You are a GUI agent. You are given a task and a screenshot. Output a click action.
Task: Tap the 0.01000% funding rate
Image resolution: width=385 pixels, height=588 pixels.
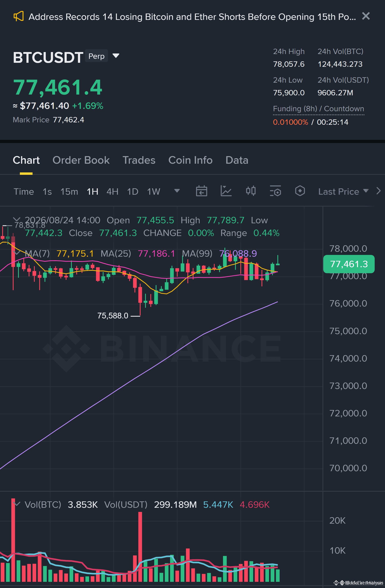pyautogui.click(x=290, y=122)
